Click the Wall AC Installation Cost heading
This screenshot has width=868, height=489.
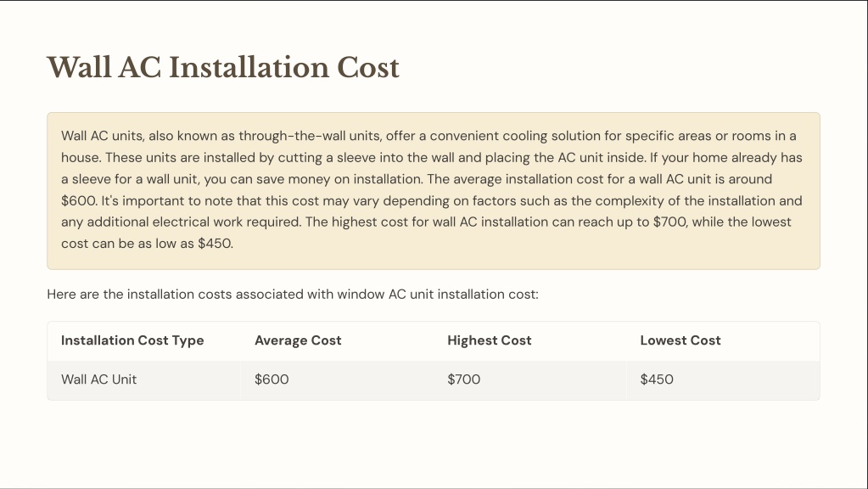click(222, 68)
